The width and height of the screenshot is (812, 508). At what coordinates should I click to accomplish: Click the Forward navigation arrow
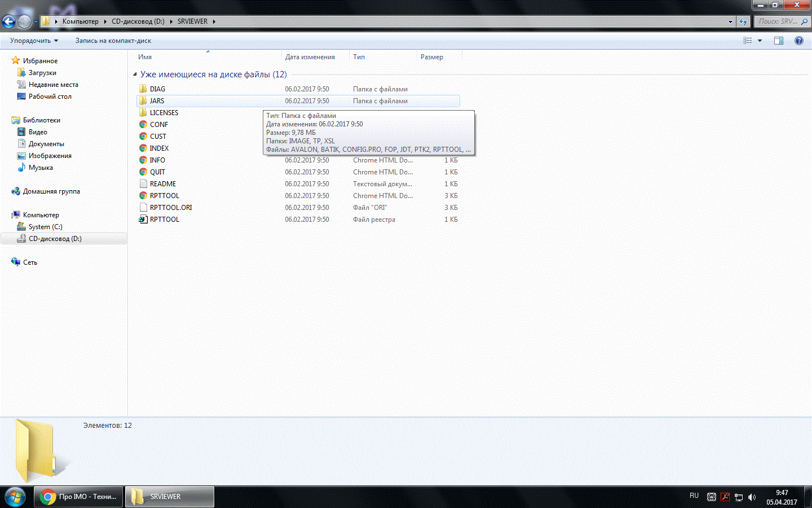coord(24,21)
